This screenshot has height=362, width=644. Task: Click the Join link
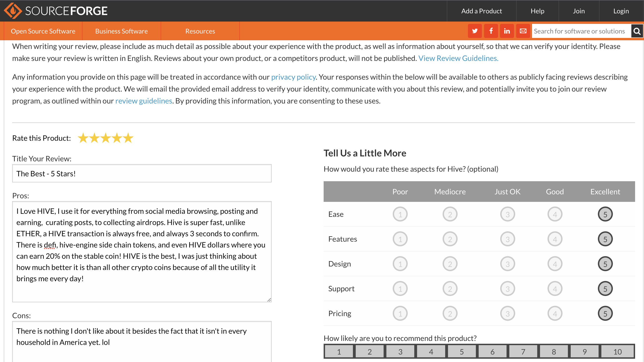[579, 11]
